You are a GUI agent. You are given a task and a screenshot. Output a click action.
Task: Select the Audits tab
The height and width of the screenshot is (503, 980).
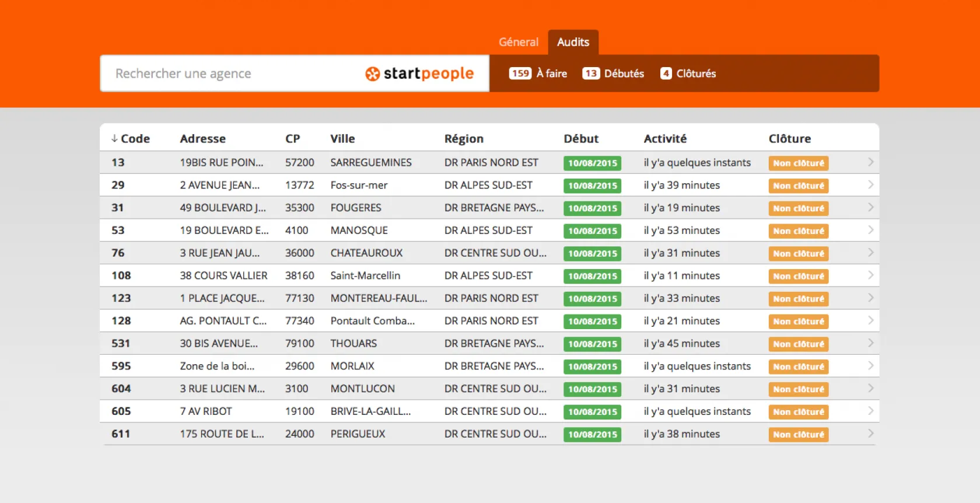point(573,42)
